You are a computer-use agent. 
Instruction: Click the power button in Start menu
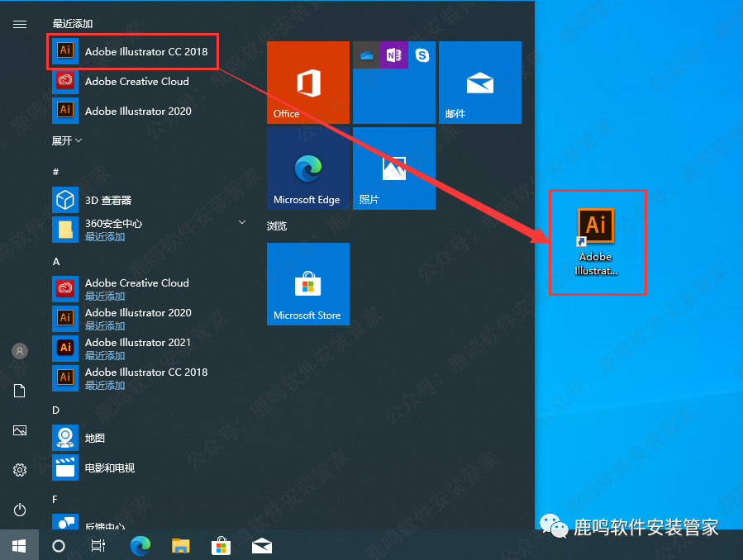pos(20,510)
